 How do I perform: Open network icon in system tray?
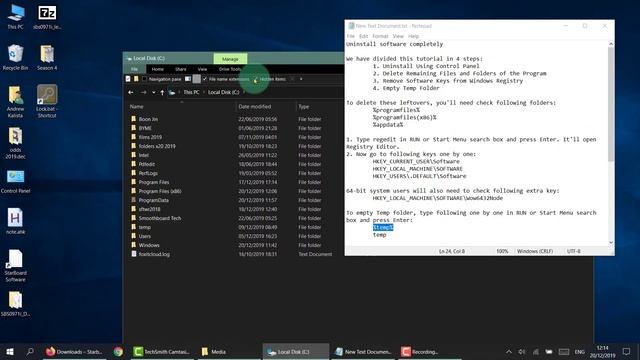[x=536, y=351]
